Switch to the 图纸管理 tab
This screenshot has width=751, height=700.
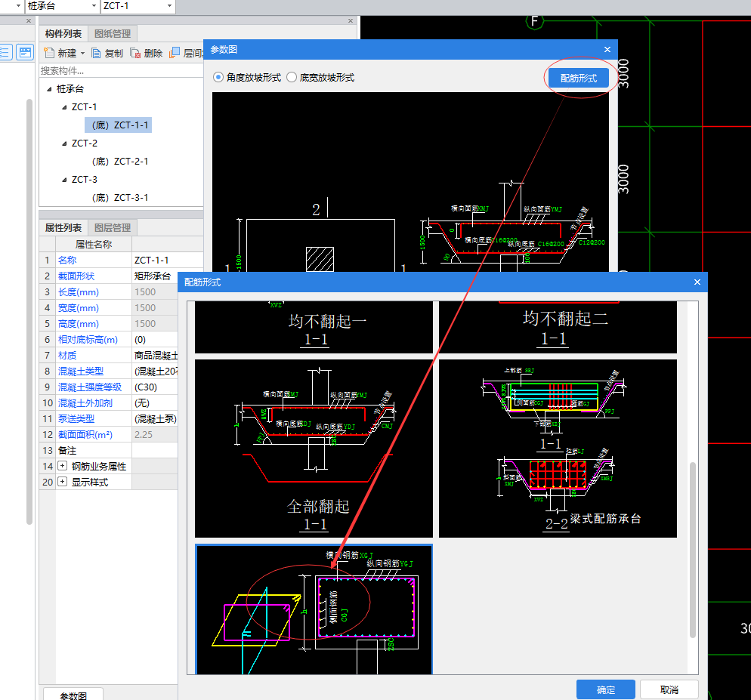(113, 33)
